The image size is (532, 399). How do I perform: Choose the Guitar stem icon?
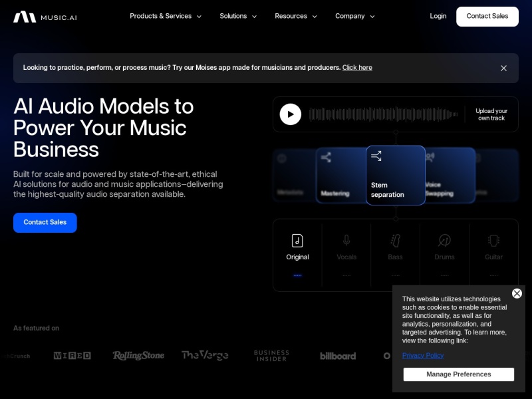493,241
